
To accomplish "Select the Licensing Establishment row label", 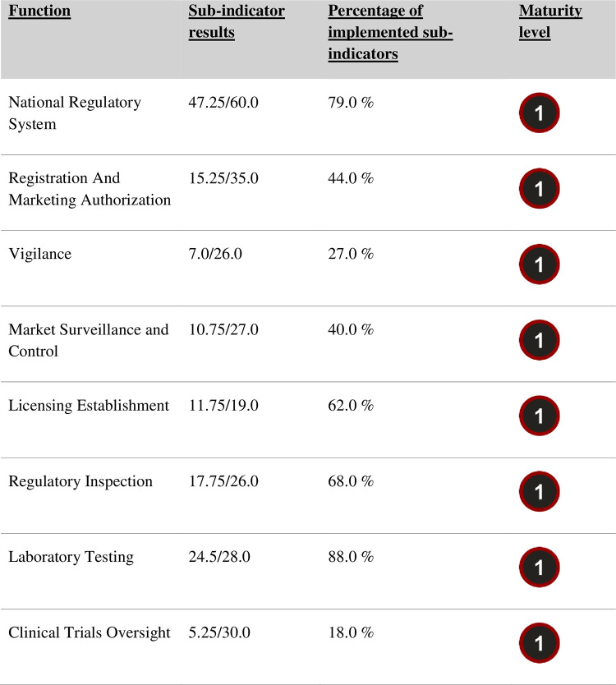I will coord(89,406).
